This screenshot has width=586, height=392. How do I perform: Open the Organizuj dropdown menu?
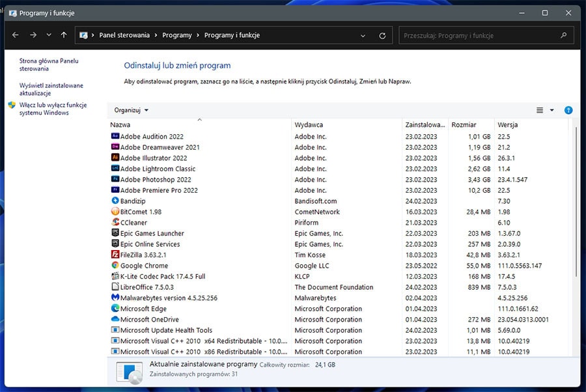pyautogui.click(x=131, y=110)
